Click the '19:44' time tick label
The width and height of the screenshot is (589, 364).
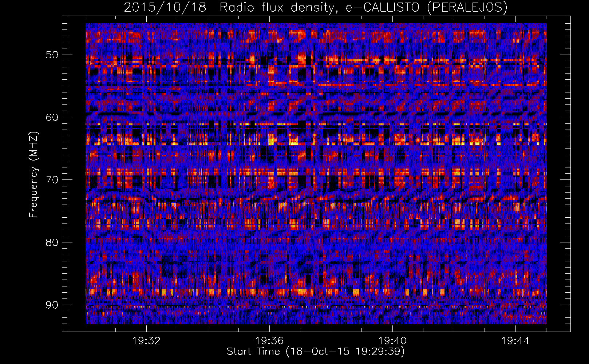515,341
